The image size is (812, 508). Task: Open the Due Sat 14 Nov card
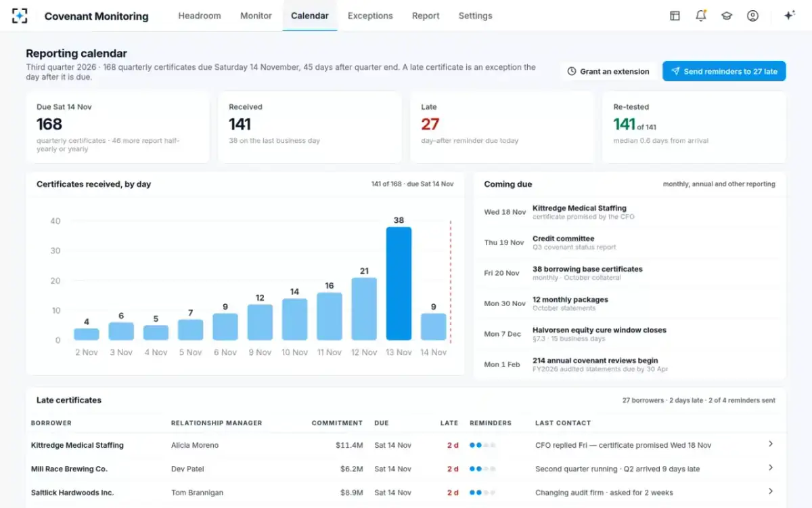point(118,127)
